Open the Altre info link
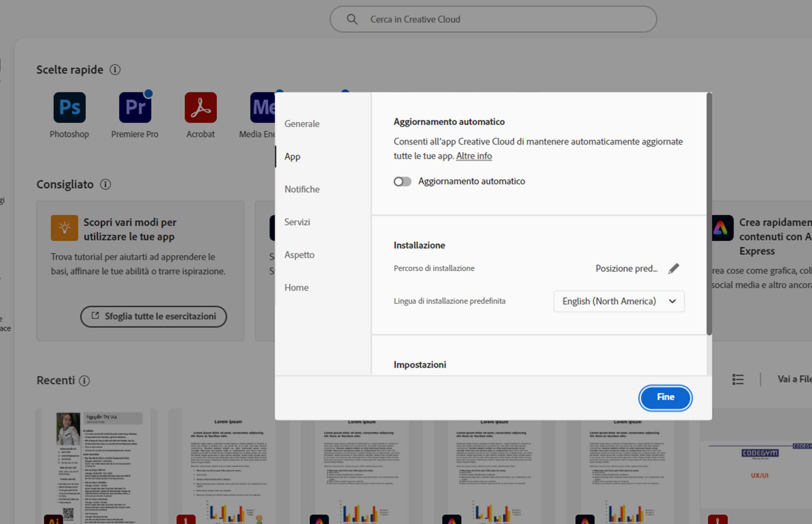This screenshot has width=812, height=524. click(474, 156)
